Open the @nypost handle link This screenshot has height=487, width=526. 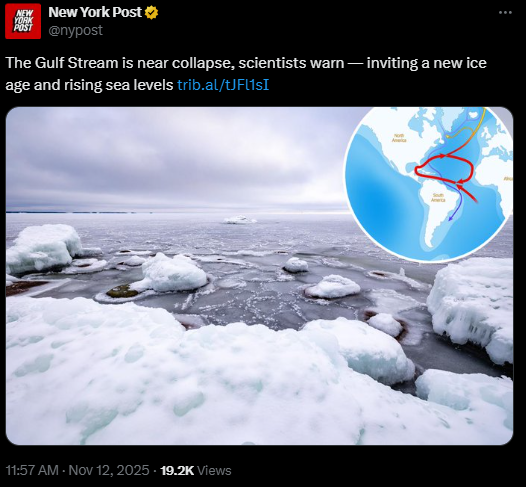pos(75,31)
